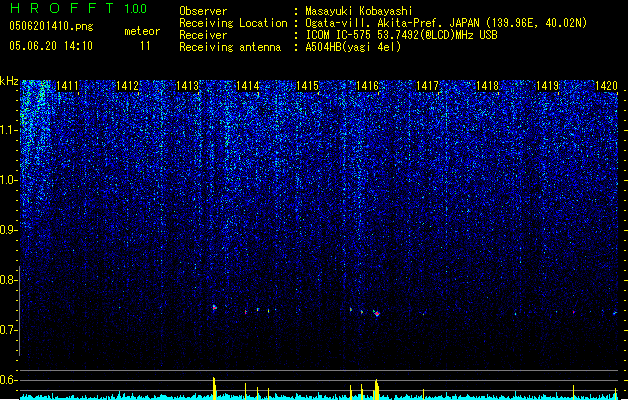Viewport: 629px width, 400px height.
Task: Select receiver text ICOM IC-575 53.7492 MHz USB
Action: (x=402, y=35)
